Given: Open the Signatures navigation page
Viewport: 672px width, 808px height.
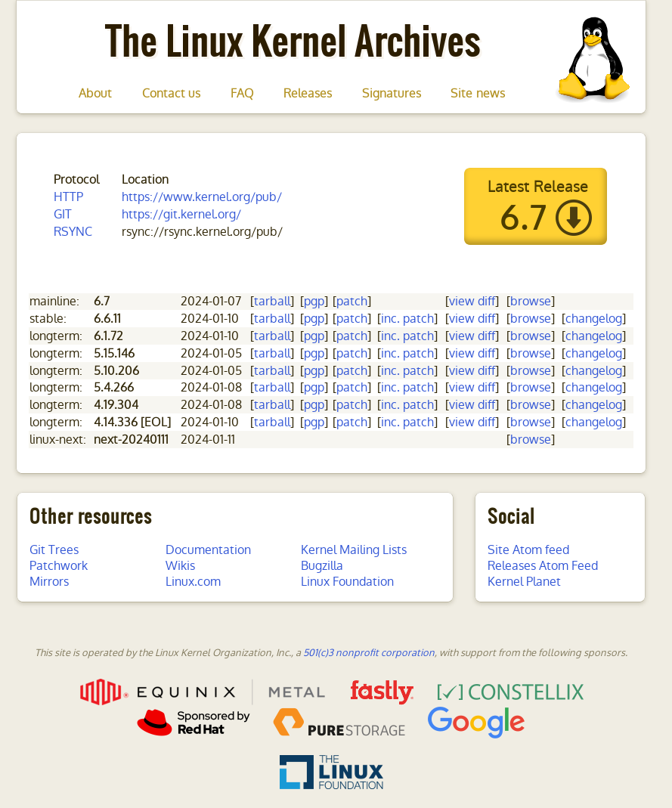Looking at the screenshot, I should click(x=392, y=93).
